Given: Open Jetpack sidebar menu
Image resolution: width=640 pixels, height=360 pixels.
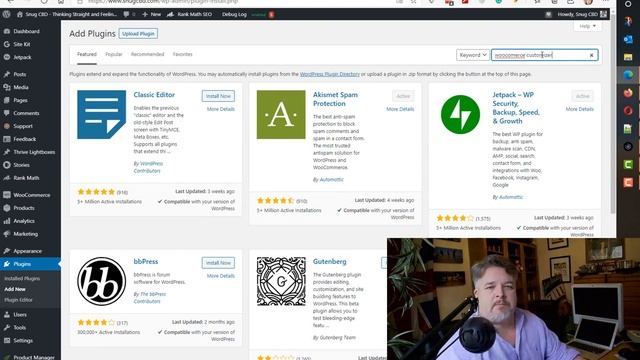Looking at the screenshot, I should coord(22,57).
